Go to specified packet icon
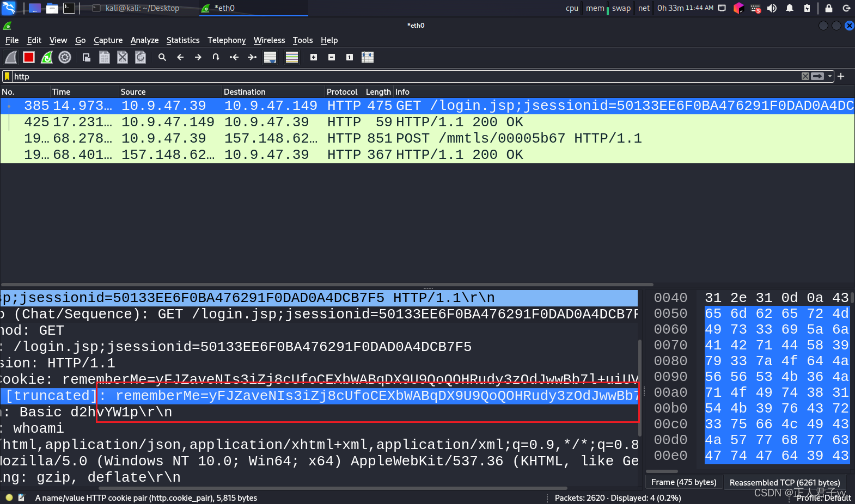This screenshot has height=504, width=855. pos(216,57)
